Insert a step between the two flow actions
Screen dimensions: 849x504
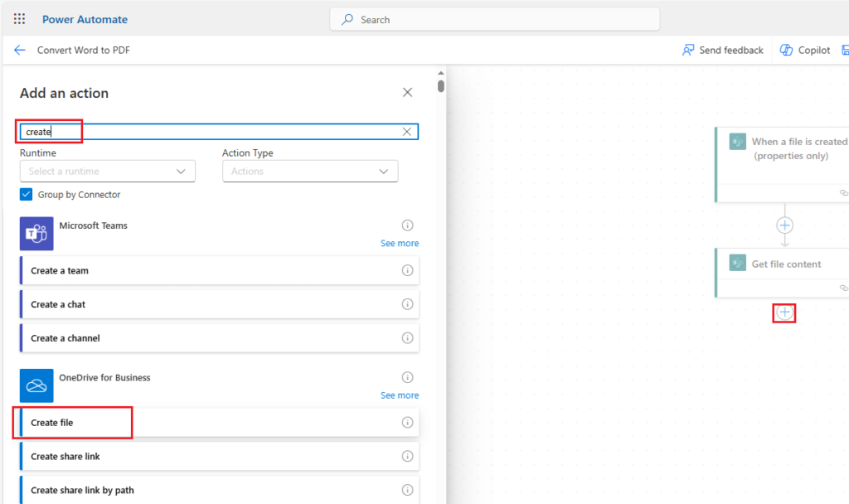pyautogui.click(x=784, y=225)
